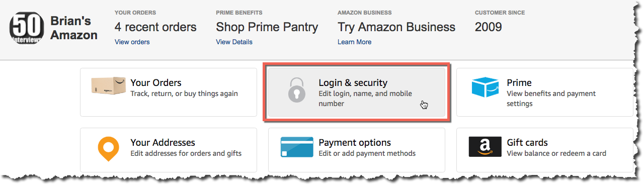
Task: Click the padlock icon for Login & security
Action: [297, 90]
